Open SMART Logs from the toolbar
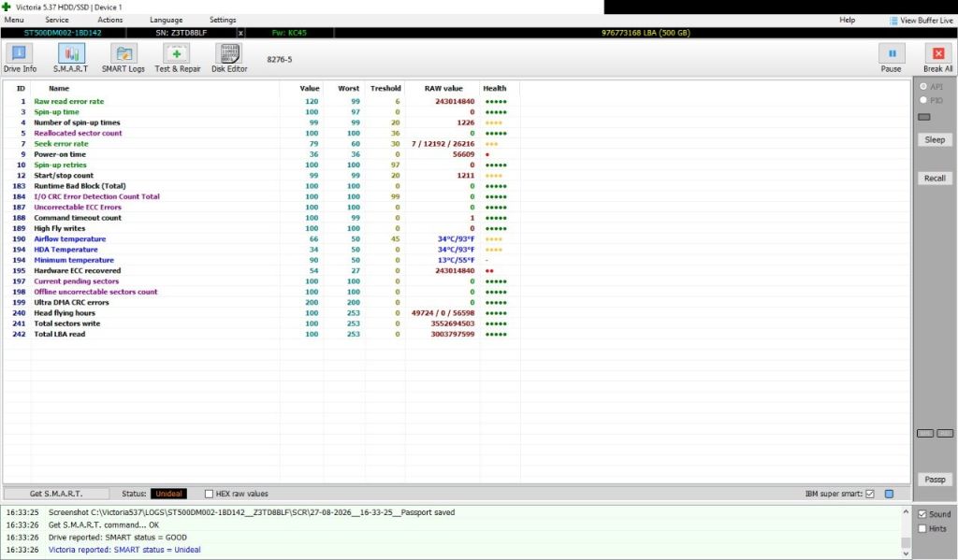 (x=123, y=59)
